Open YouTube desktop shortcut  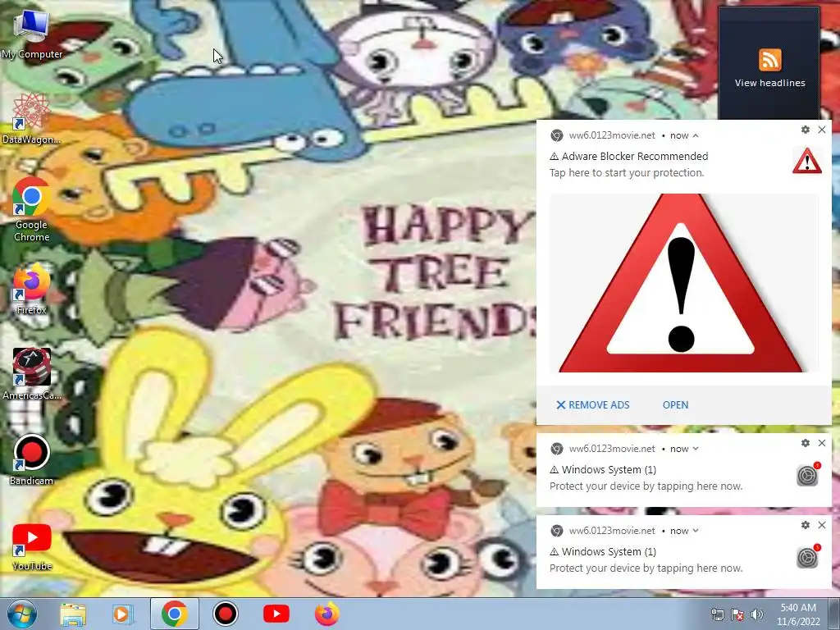[x=31, y=546]
